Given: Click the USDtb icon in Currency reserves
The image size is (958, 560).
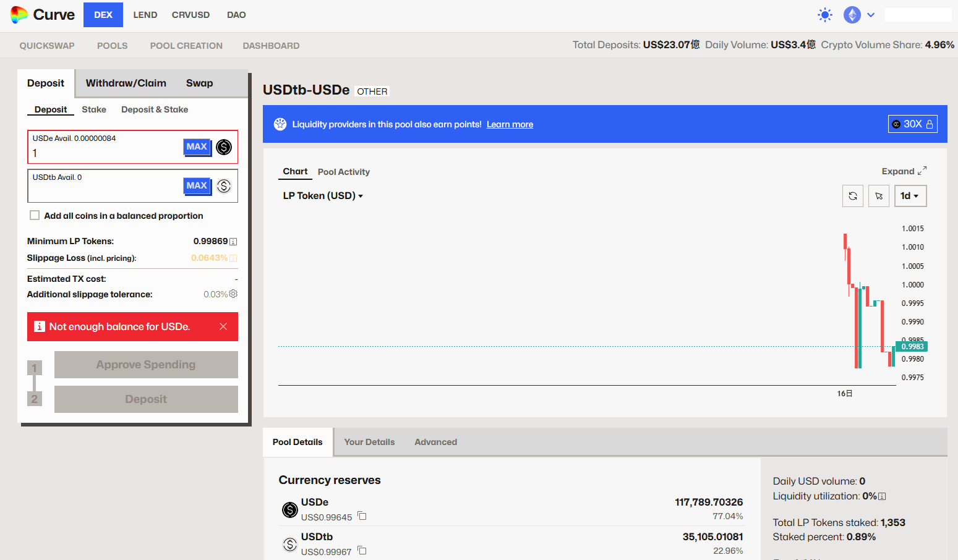Looking at the screenshot, I should click(290, 545).
